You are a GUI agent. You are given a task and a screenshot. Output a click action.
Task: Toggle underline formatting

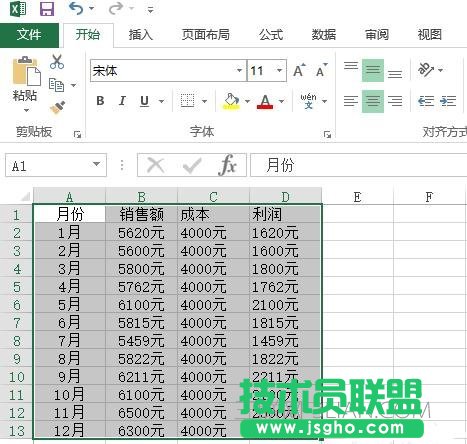point(144,101)
